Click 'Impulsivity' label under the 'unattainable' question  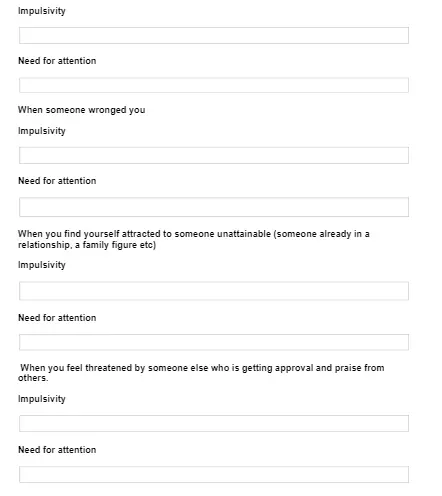pyautogui.click(x=42, y=265)
